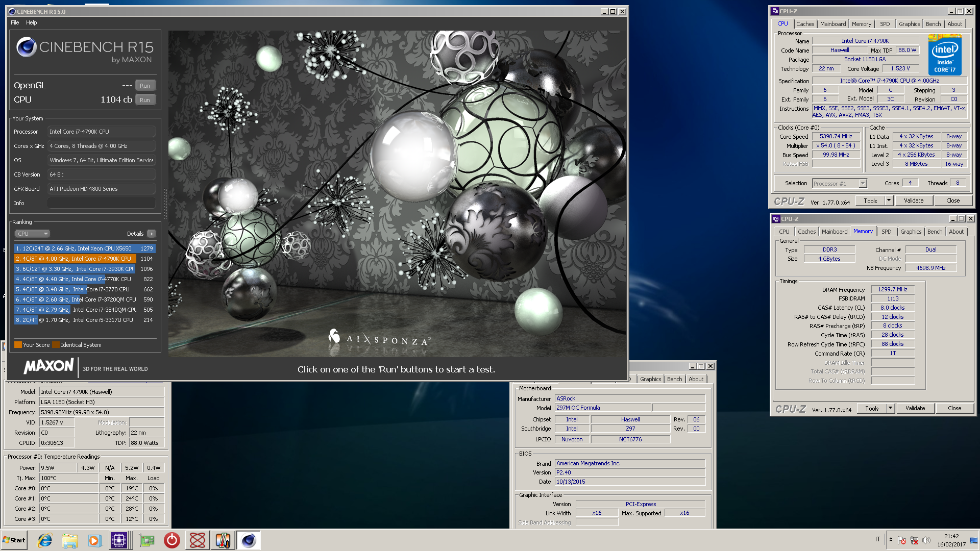This screenshot has height=551, width=980.
Task: Open the Windows Start button
Action: [14, 540]
